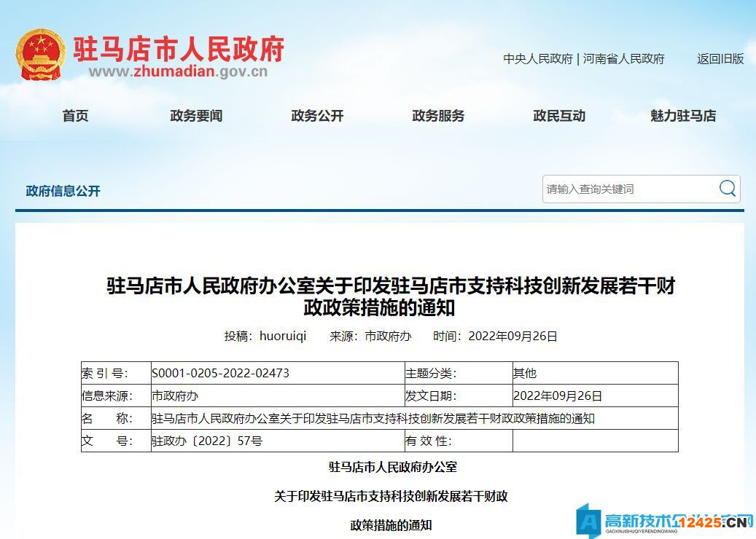
Task: Click the 政府信息公开 section heading
Action: point(63,191)
